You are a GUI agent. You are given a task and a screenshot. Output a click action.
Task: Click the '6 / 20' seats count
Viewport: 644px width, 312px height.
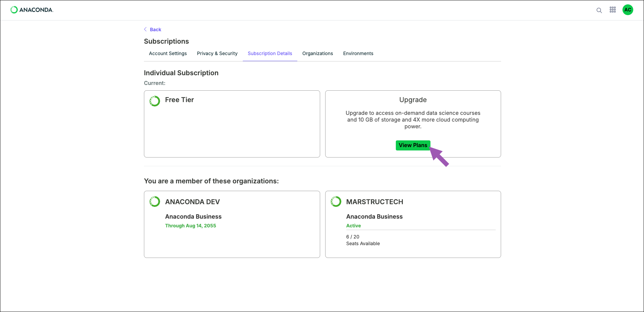353,237
